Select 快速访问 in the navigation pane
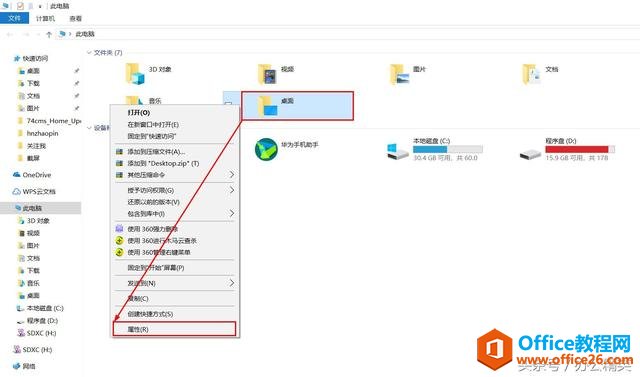Screen dimensions: 640x377 pyautogui.click(x=31, y=58)
